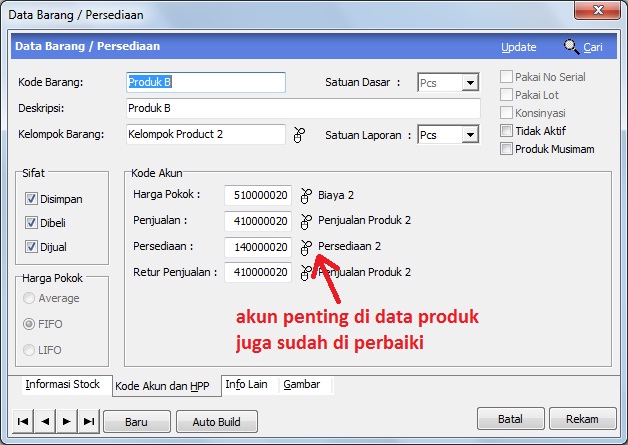
Task: Click the lookup icon next to Persediaan account
Action: [306, 247]
